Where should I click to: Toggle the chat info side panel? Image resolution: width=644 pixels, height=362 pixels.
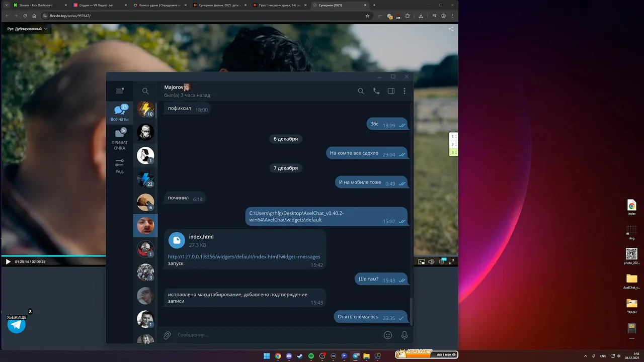point(391,91)
